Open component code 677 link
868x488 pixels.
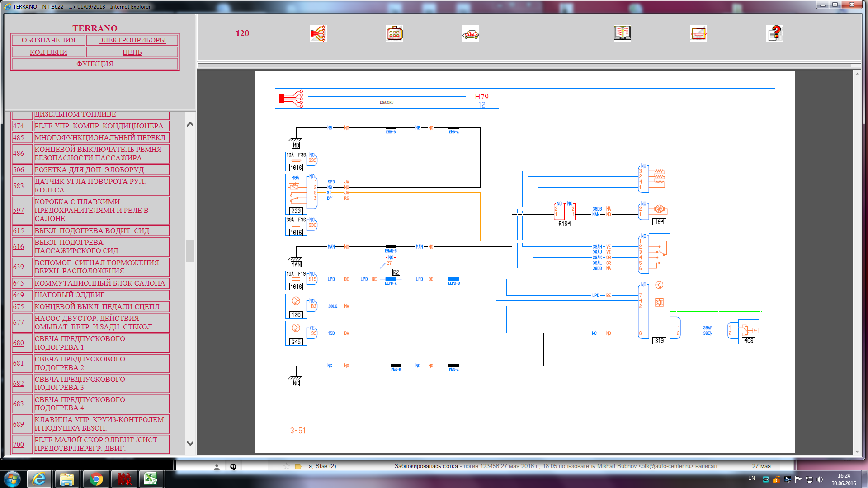(x=19, y=323)
